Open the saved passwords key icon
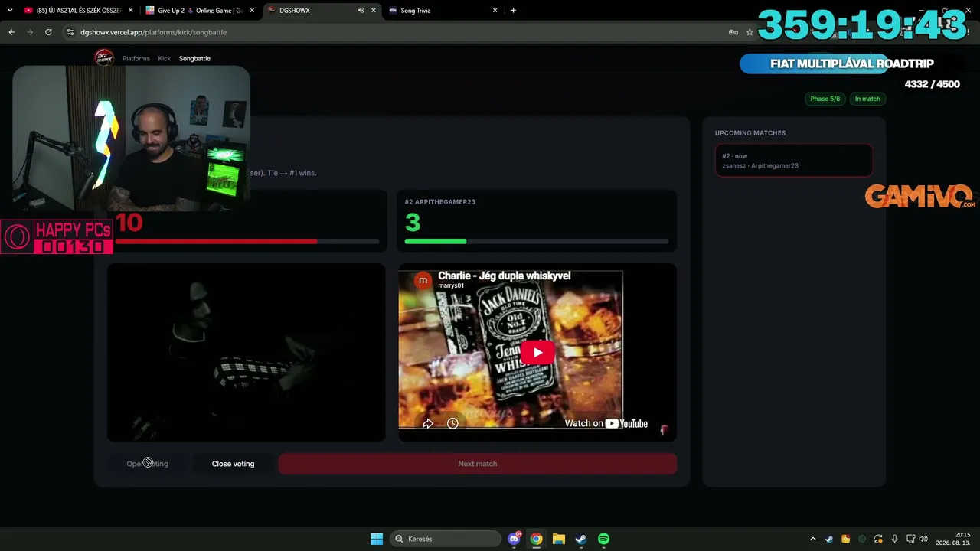Viewport: 980px width, 551px height. 733,32
